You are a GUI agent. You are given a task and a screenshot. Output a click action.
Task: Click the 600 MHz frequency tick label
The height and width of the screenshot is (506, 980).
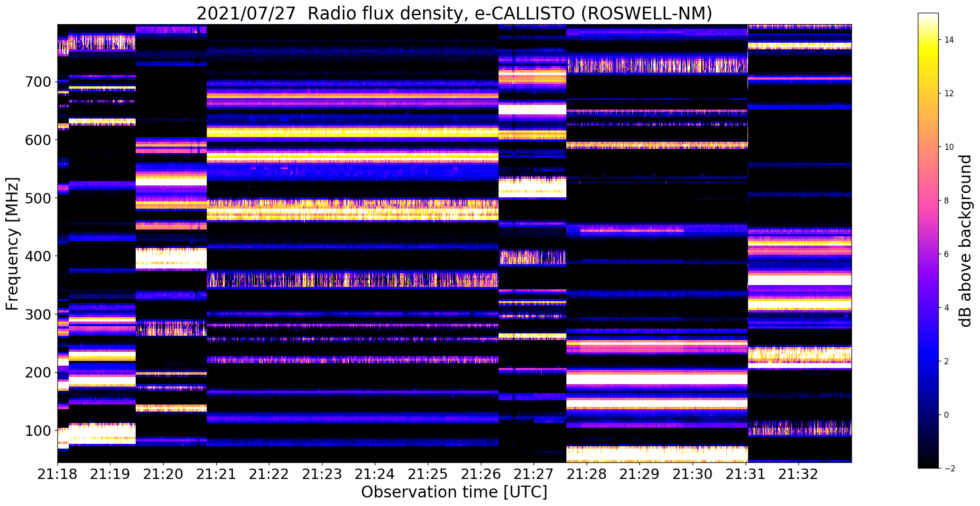tap(37, 140)
